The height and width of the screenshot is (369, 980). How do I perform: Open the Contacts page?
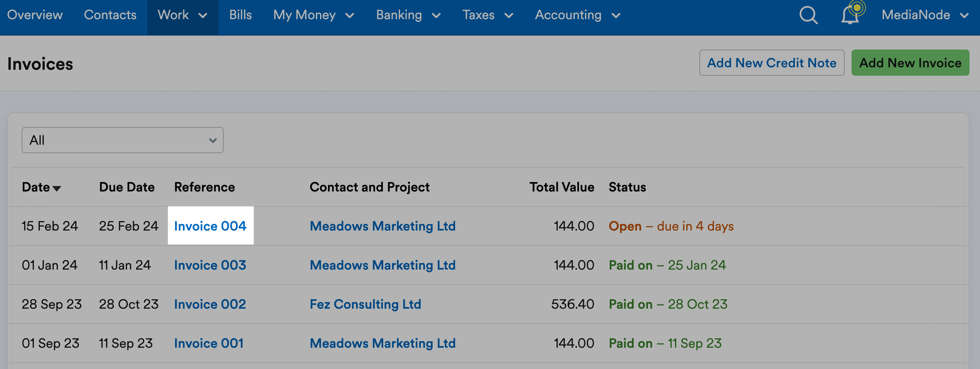click(x=110, y=15)
